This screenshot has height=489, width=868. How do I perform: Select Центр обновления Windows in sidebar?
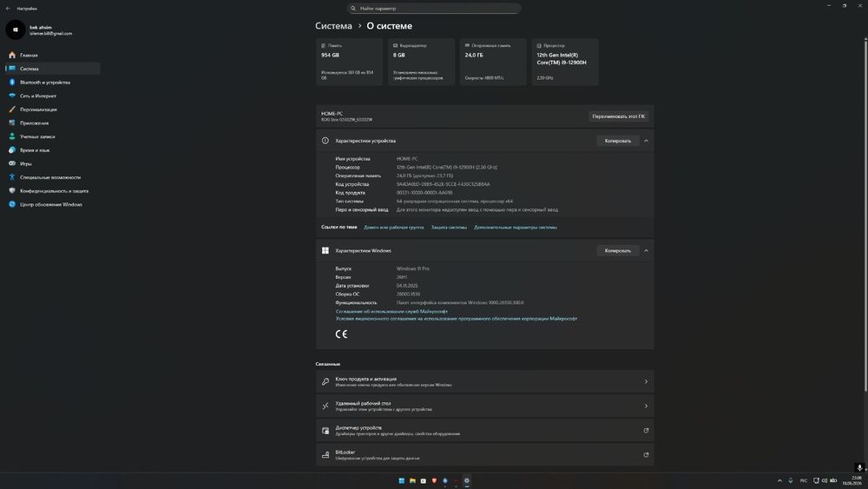(53, 204)
